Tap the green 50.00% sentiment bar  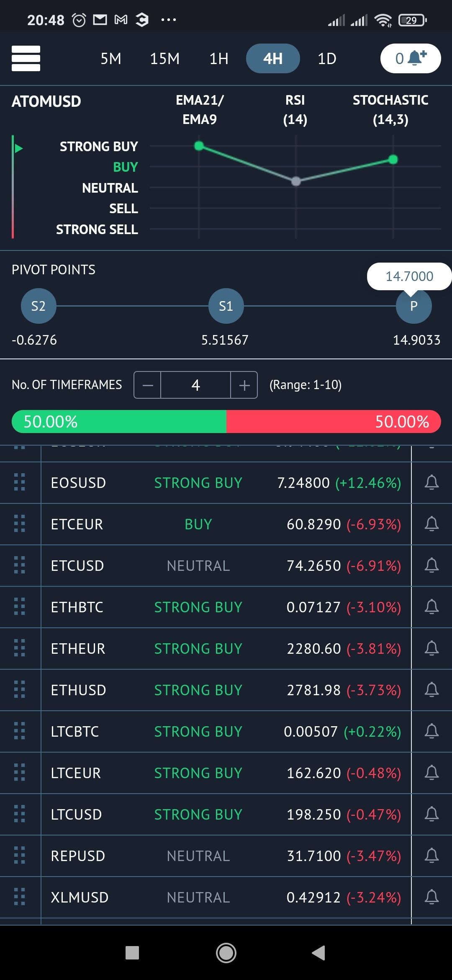tap(119, 421)
